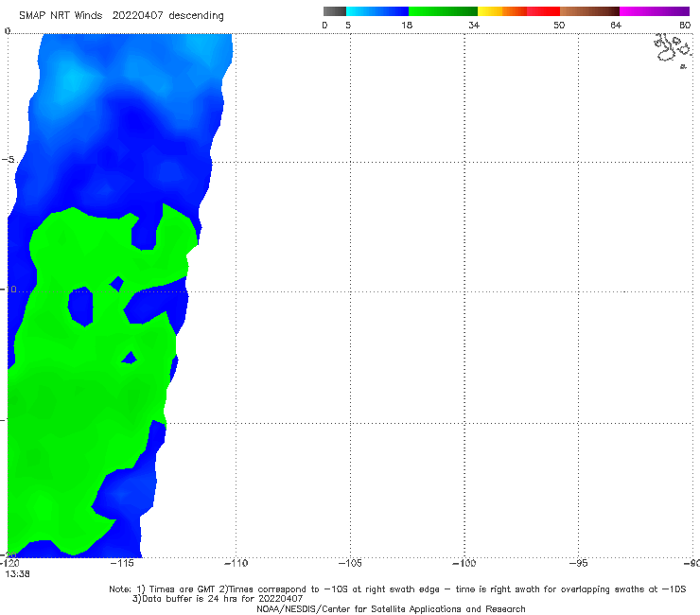Click the color bar label '64'

(x=616, y=26)
